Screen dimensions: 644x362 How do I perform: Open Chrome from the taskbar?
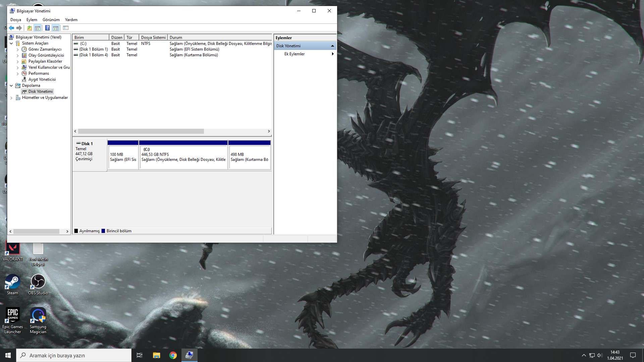173,355
